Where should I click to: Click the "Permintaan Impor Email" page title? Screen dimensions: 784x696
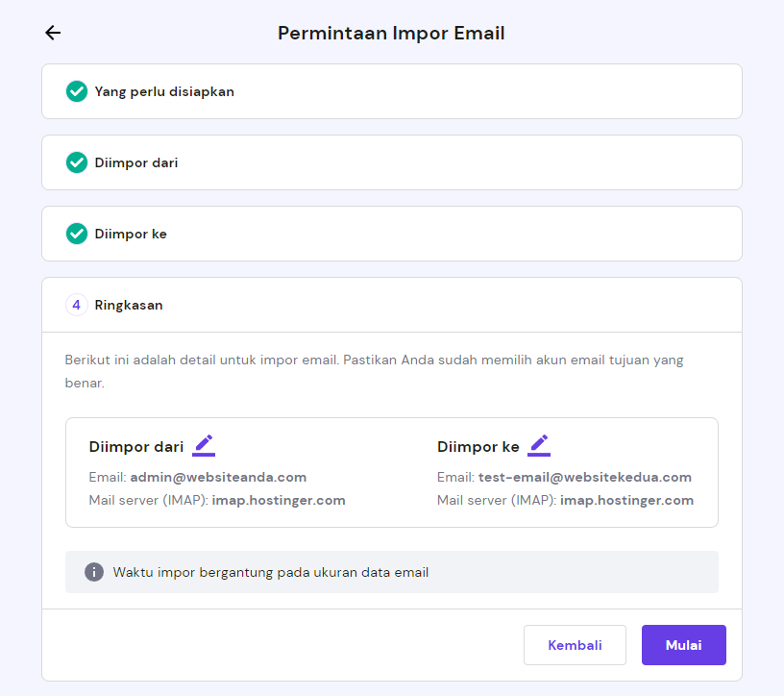(390, 32)
